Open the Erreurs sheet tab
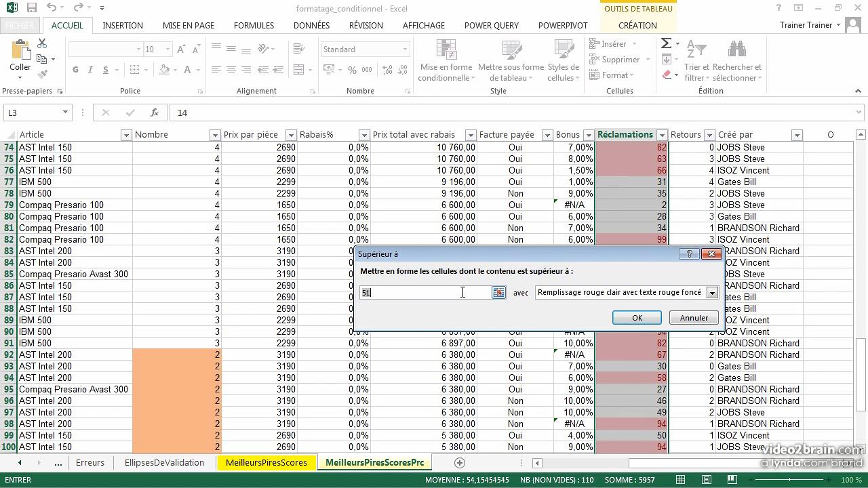This screenshot has height=488, width=868. coord(90,463)
